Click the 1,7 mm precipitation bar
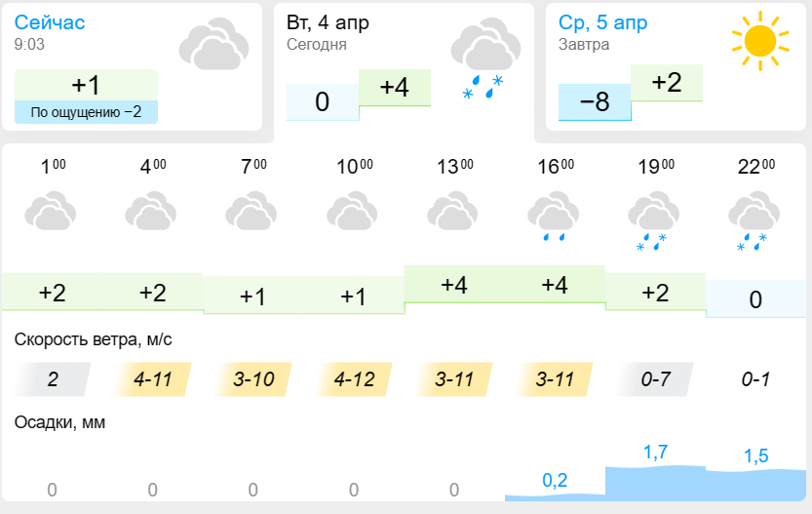The image size is (812, 514). (656, 483)
